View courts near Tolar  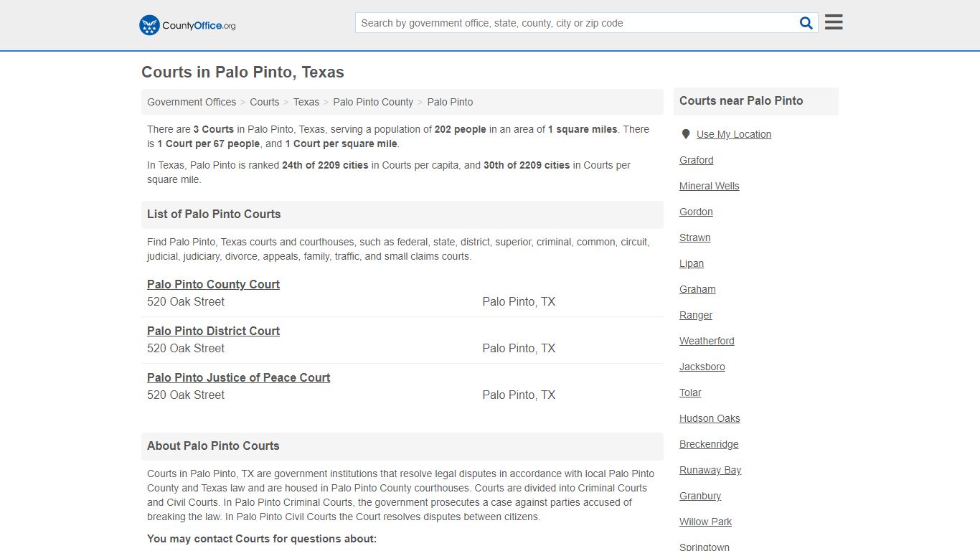tap(690, 392)
